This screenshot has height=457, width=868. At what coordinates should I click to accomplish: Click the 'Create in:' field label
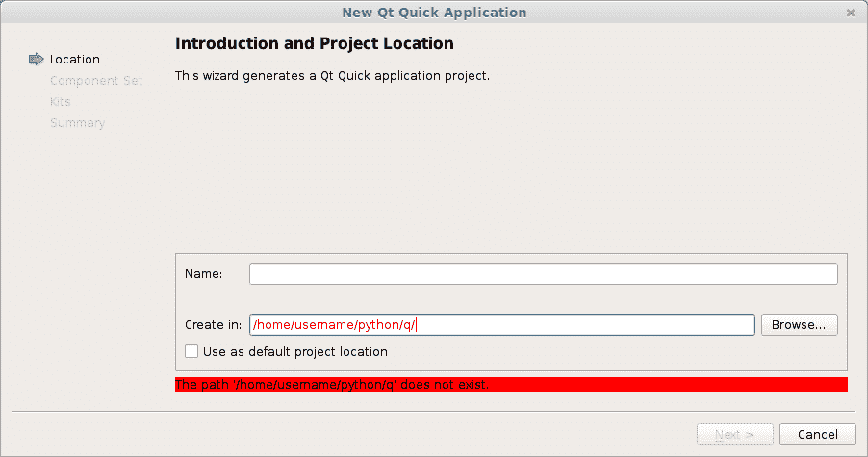point(214,325)
